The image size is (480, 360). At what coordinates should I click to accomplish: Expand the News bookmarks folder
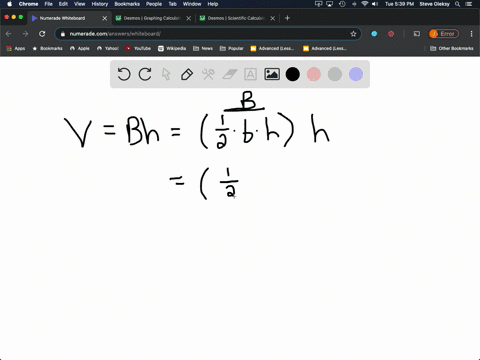(x=203, y=48)
